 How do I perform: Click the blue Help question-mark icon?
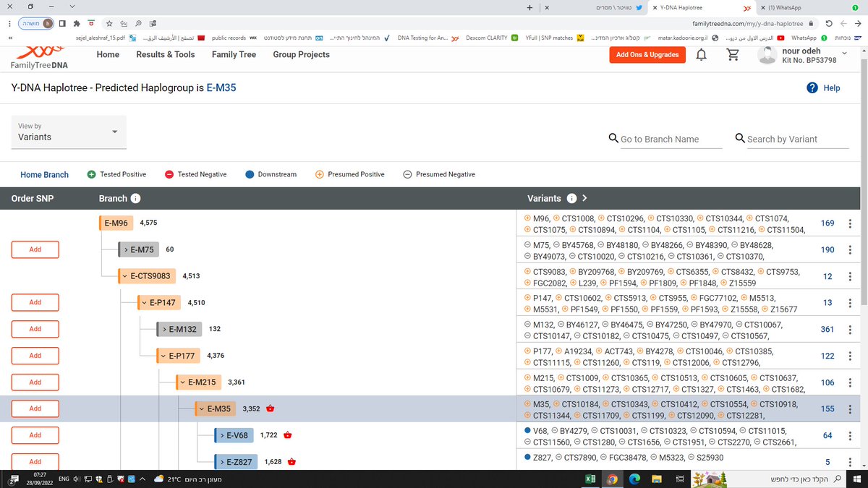(812, 87)
